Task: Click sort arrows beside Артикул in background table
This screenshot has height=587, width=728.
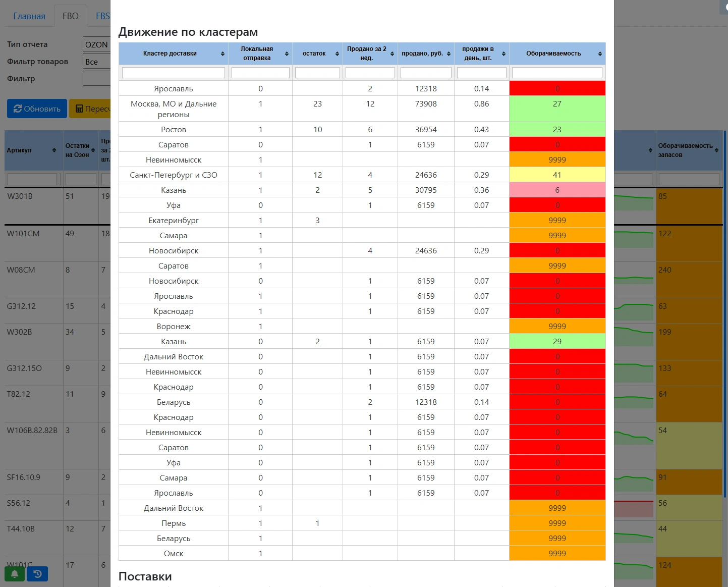Action: click(x=54, y=150)
